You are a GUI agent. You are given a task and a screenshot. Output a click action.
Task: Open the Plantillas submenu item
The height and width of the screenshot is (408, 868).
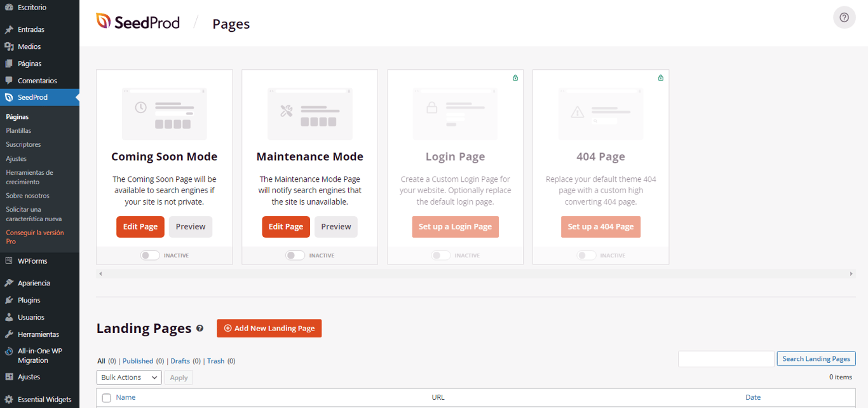click(18, 130)
